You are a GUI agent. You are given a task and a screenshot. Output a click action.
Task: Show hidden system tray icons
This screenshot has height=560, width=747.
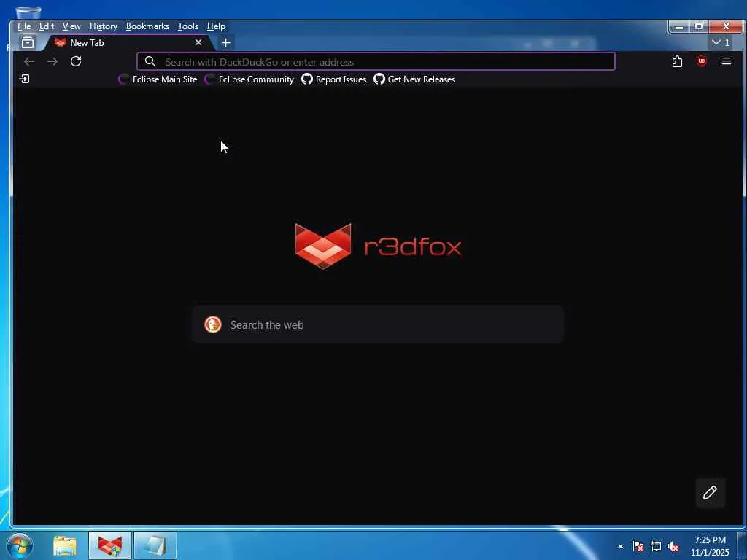[x=620, y=546]
